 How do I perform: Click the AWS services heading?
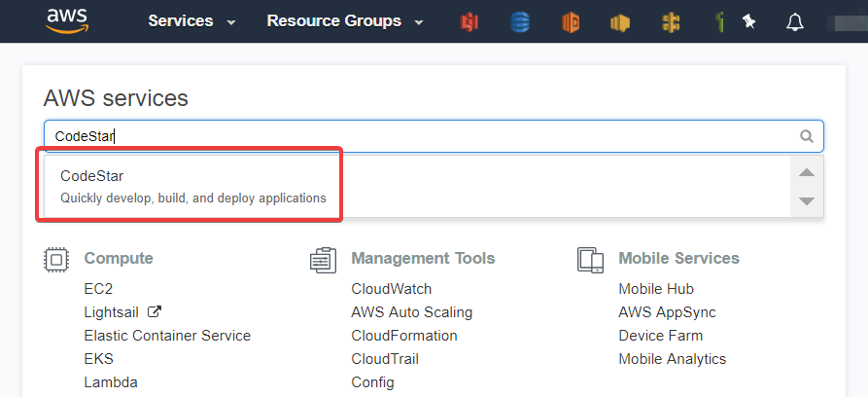[x=116, y=98]
